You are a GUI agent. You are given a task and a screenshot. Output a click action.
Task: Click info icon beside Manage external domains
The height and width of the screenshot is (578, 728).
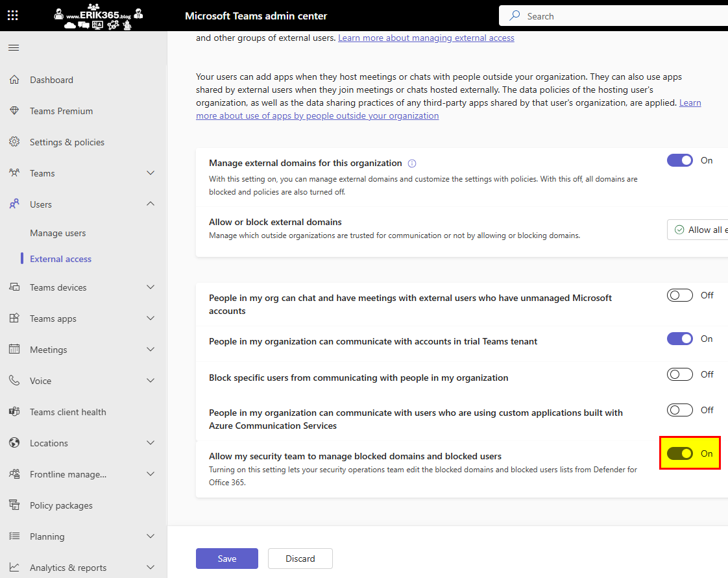pyautogui.click(x=412, y=163)
